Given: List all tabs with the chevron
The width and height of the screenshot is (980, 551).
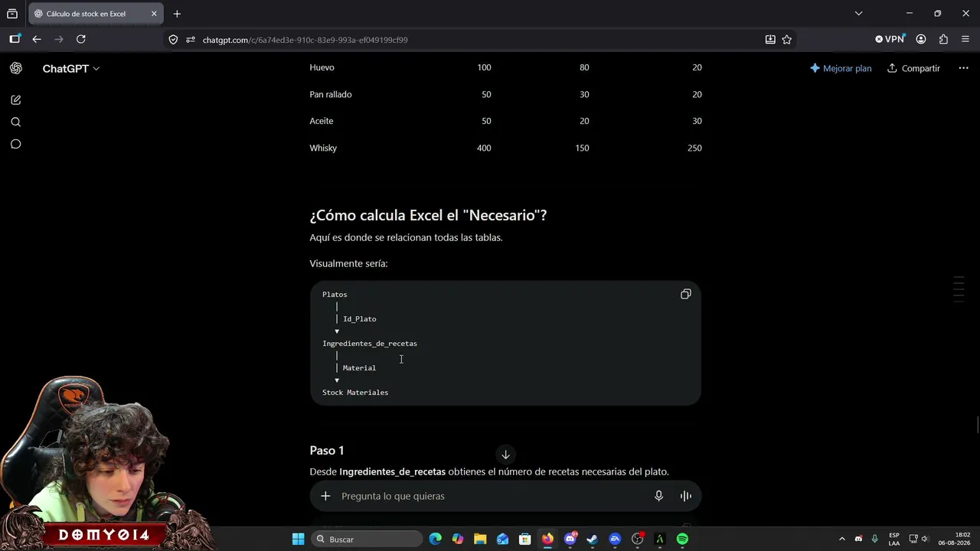Looking at the screenshot, I should [x=858, y=14].
